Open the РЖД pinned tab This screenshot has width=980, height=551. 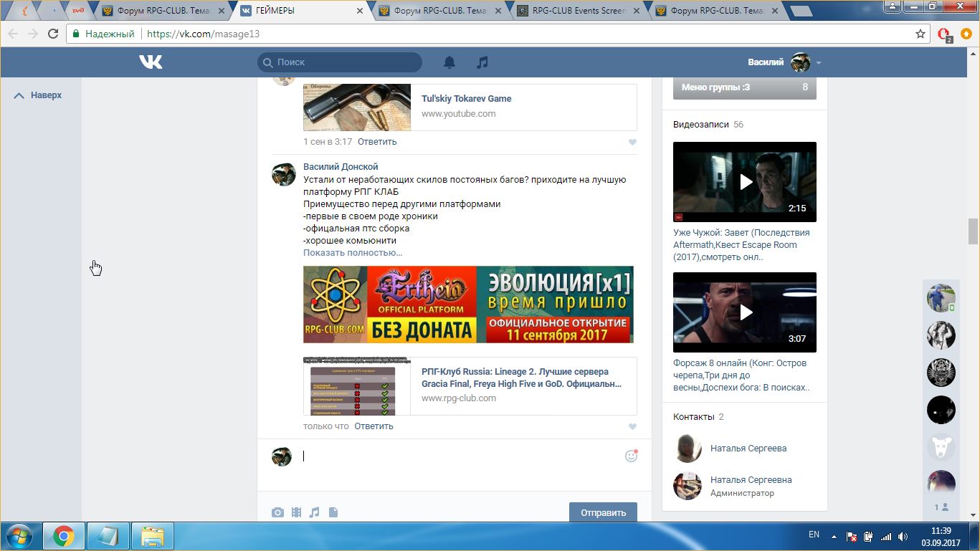point(79,11)
